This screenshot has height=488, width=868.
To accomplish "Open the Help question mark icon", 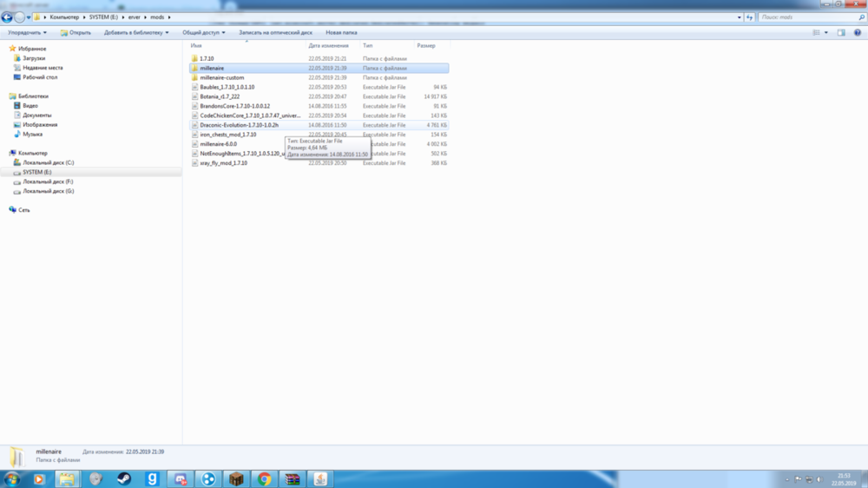I will point(857,33).
